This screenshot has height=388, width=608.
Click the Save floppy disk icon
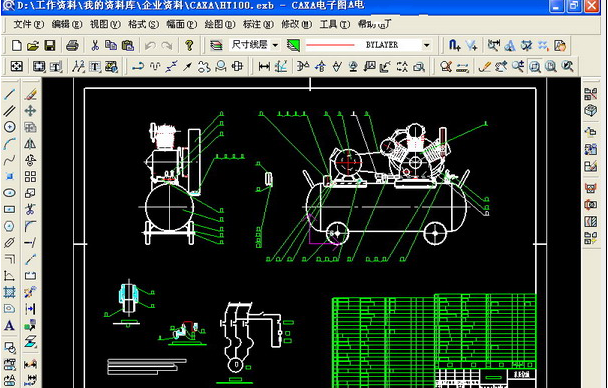(50, 45)
